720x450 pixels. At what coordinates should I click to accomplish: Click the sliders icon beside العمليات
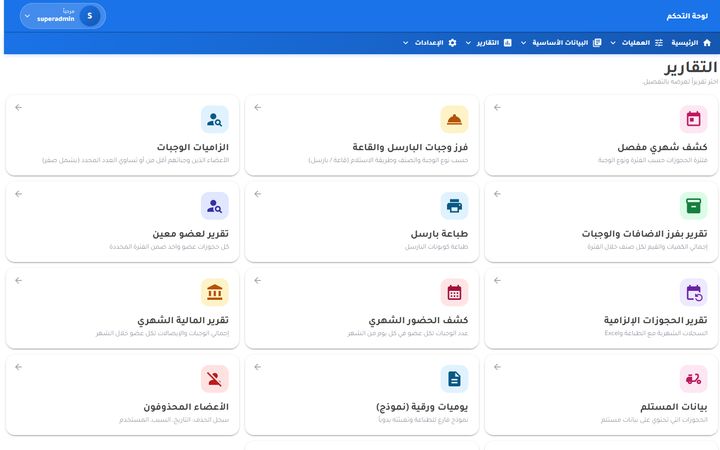(659, 43)
